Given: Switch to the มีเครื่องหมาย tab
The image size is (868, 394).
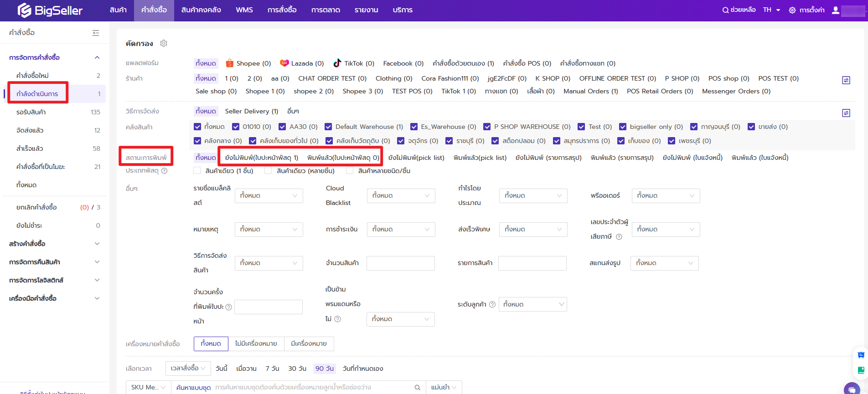Looking at the screenshot, I should (x=309, y=343).
